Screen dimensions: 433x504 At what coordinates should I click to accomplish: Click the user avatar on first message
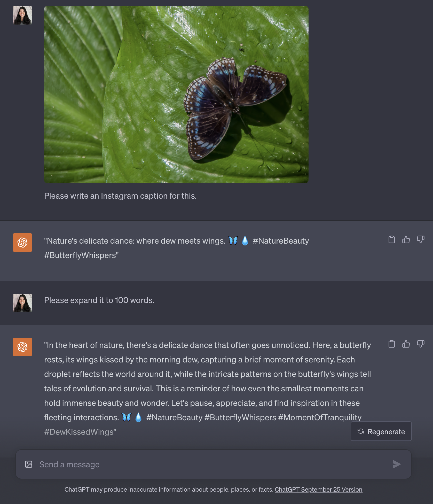click(22, 15)
